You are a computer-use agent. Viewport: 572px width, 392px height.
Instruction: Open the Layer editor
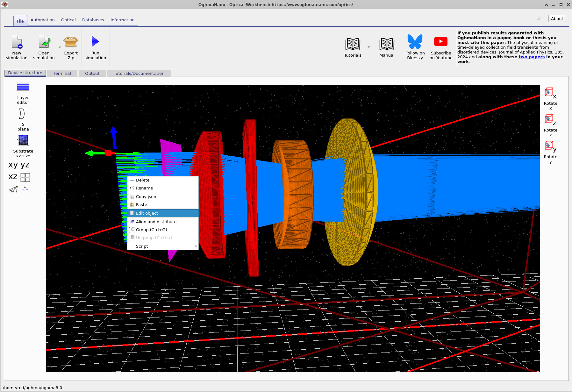pyautogui.click(x=23, y=92)
